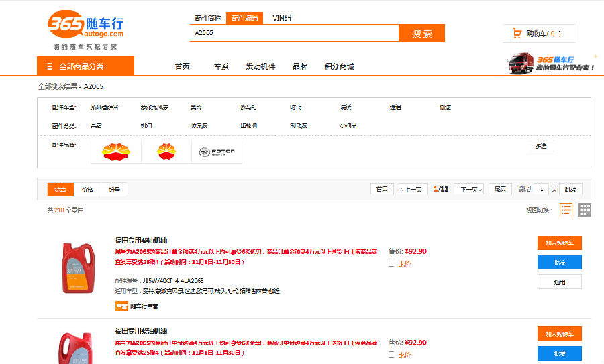Filter vehicle type by 时代
The image size is (604, 364).
coord(295,107)
